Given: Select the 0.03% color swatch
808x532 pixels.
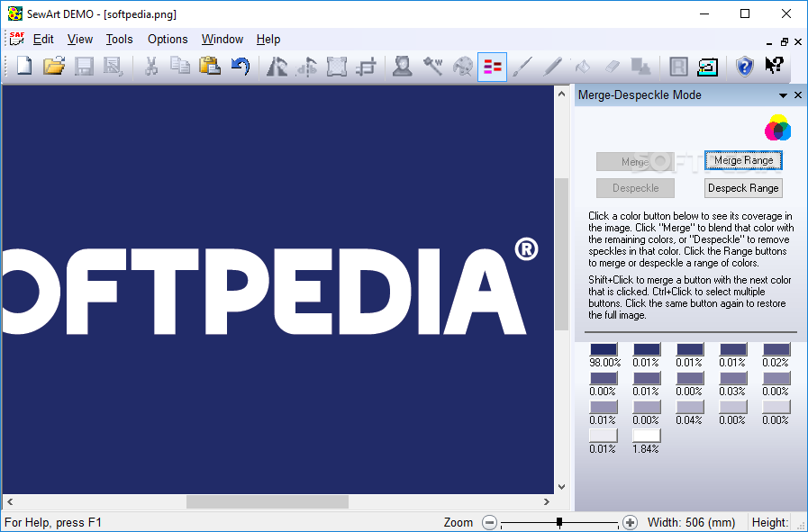Looking at the screenshot, I should point(732,378).
